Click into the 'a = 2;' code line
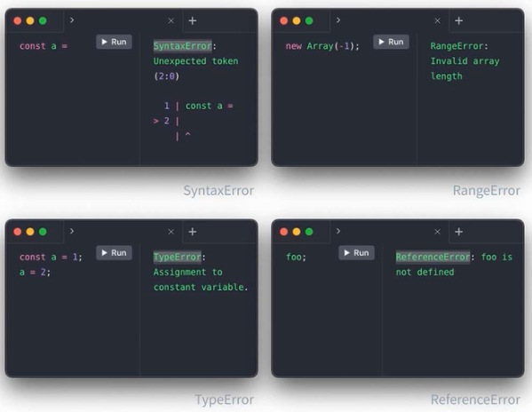Viewport: 532px width, 412px height. pos(35,272)
